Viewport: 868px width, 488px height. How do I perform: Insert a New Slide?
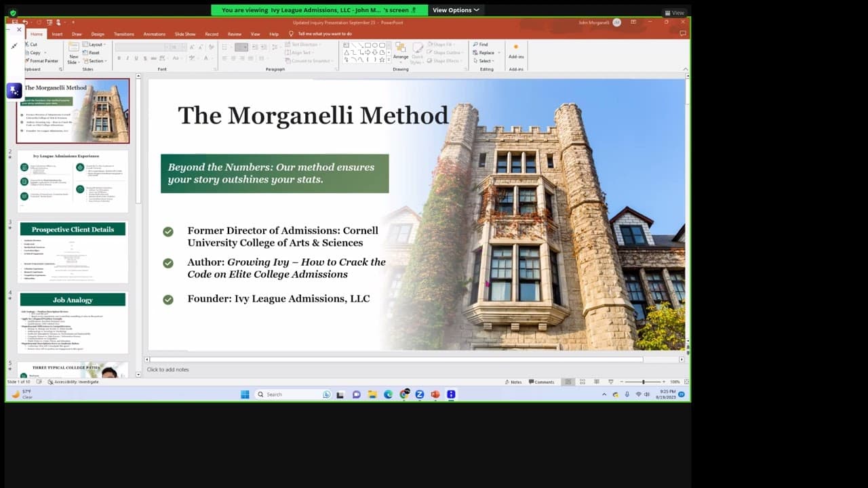click(73, 53)
